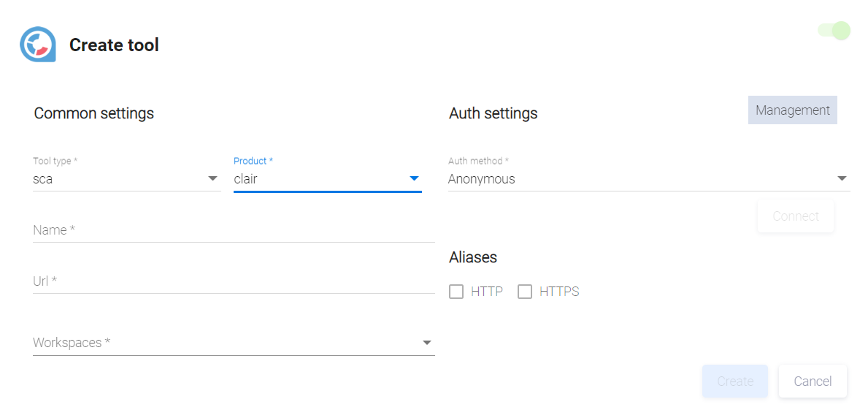Open Product field showing clair

318,179
